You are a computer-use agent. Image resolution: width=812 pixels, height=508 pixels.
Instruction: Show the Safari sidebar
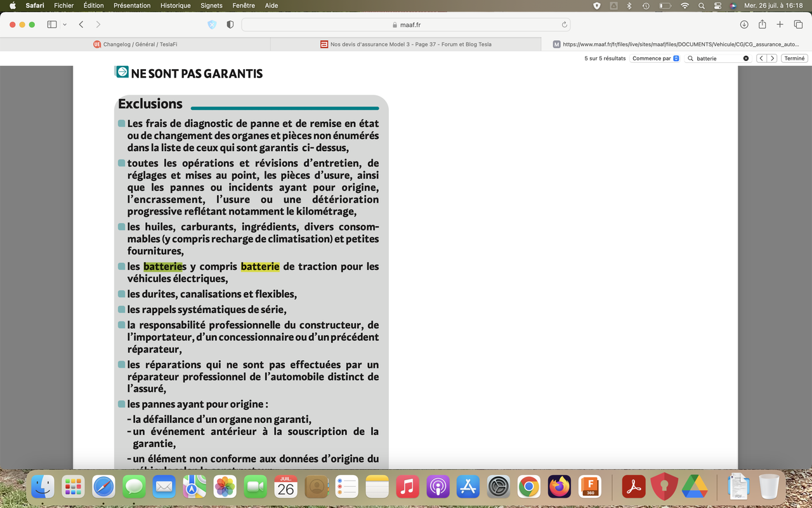coord(52,24)
